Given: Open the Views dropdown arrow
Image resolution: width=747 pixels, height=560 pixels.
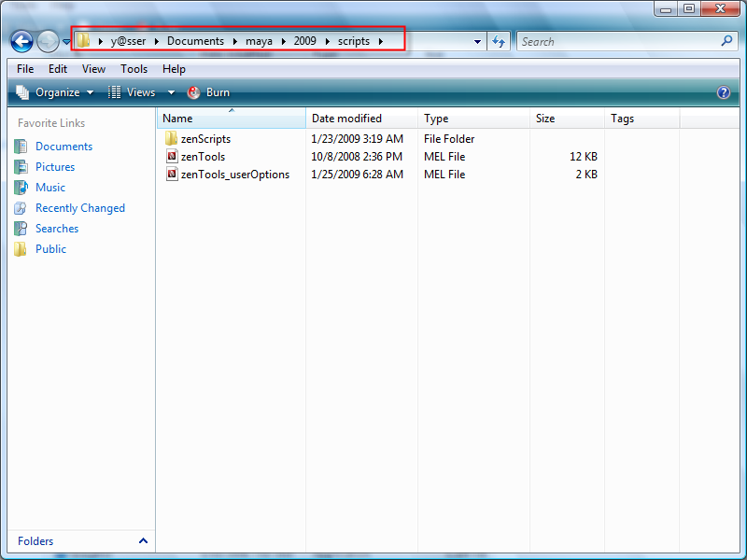Looking at the screenshot, I should (171, 92).
